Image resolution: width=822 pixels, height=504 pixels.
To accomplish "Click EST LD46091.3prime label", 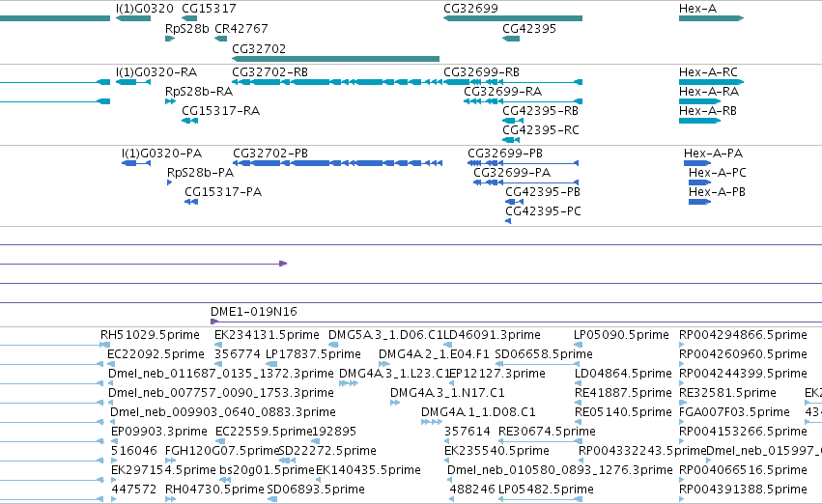I will pyautogui.click(x=493, y=334).
